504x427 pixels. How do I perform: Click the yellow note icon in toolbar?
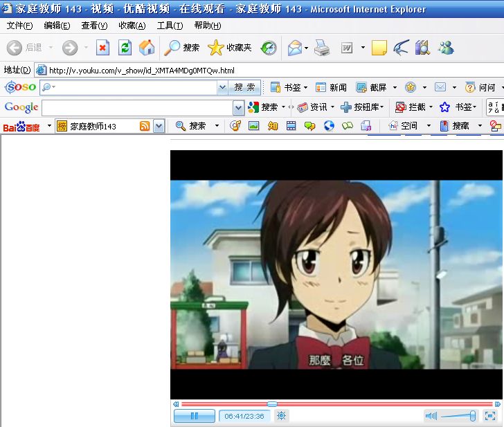pyautogui.click(x=379, y=48)
